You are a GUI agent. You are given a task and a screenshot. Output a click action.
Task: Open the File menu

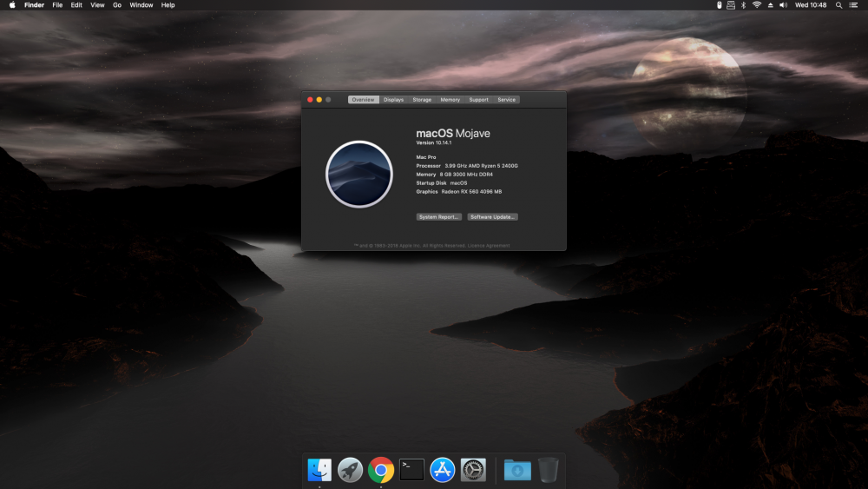pyautogui.click(x=57, y=5)
